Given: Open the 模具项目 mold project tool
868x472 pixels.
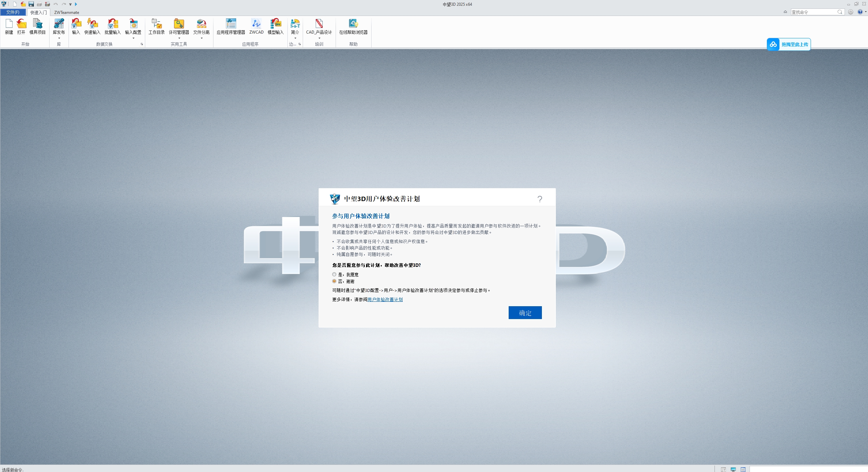Looking at the screenshot, I should coord(37,26).
